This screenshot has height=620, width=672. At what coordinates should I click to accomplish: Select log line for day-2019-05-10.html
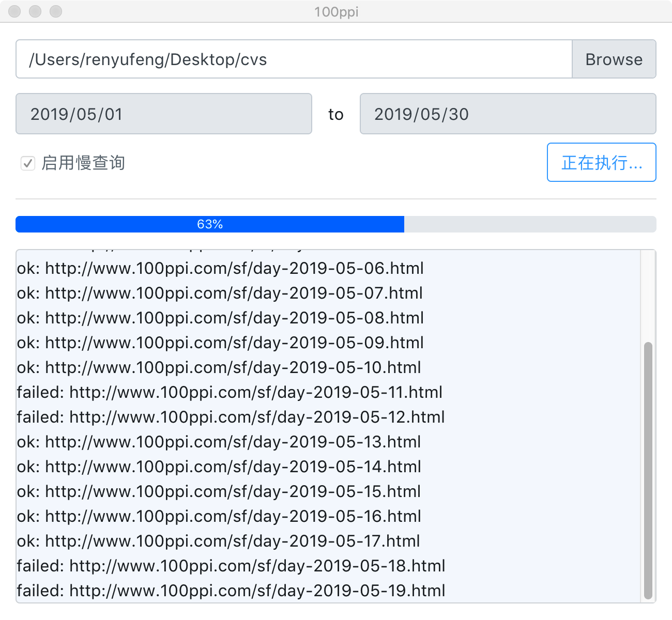tap(219, 367)
